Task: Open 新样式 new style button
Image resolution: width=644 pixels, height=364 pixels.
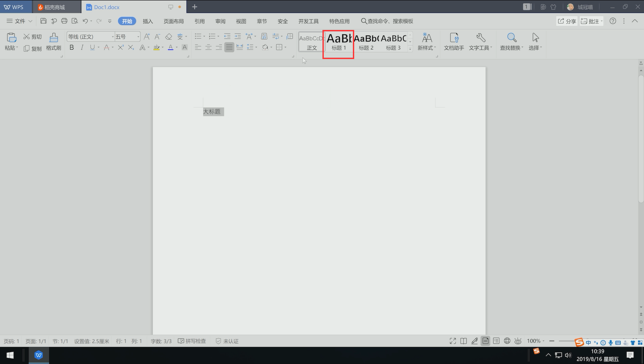Action: (x=427, y=42)
